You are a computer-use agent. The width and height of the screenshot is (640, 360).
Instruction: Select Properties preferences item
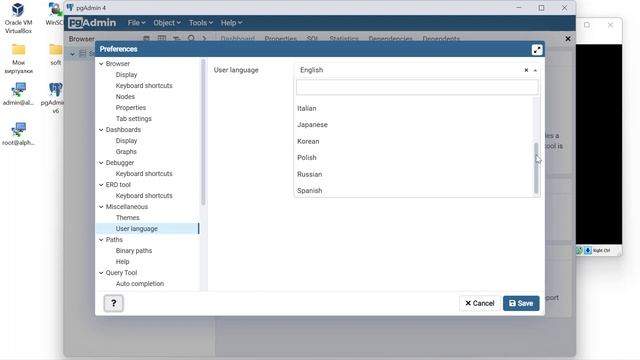coord(131,108)
